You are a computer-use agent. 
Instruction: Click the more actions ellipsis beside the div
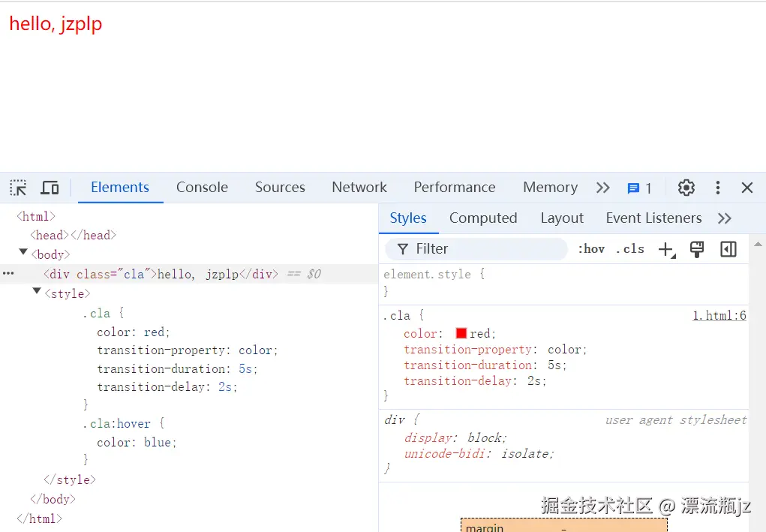point(8,274)
